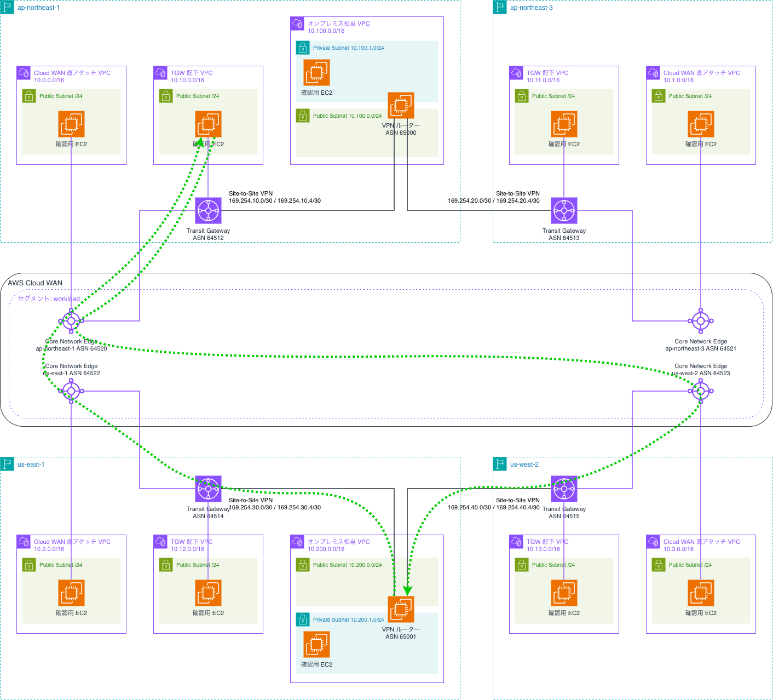Image resolution: width=773 pixels, height=700 pixels.
Task: Select the Core Network Edge us-west-2 icon
Action: 701,391
